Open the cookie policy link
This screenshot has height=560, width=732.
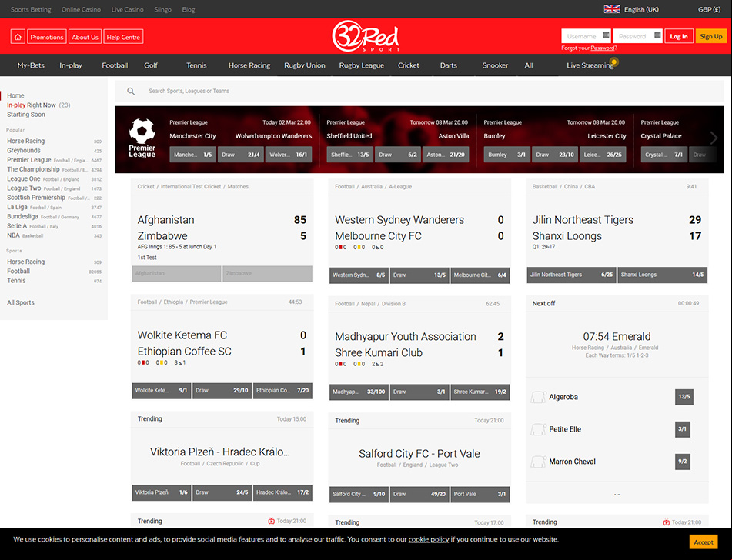429,539
